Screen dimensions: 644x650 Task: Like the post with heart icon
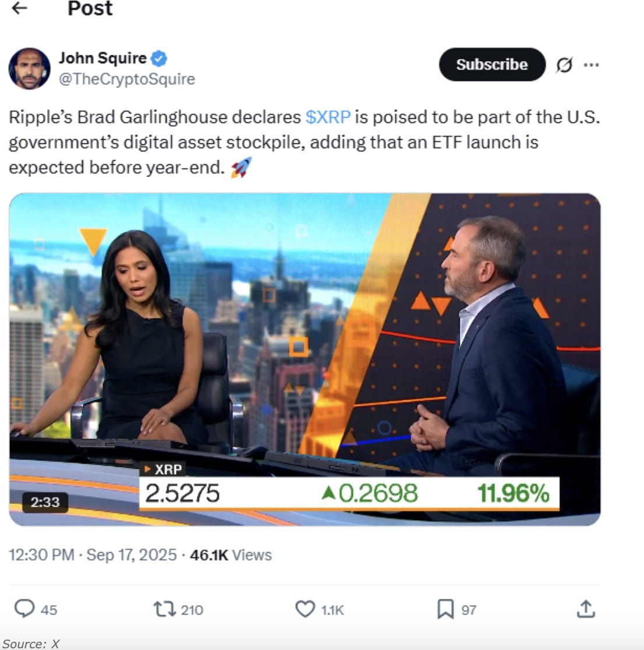pos(305,609)
